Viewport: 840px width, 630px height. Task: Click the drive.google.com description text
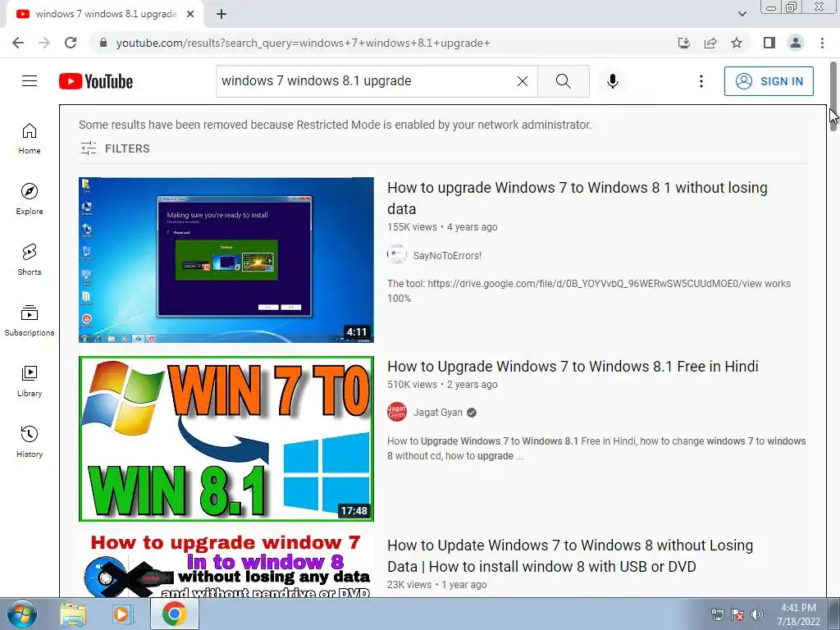(x=589, y=291)
